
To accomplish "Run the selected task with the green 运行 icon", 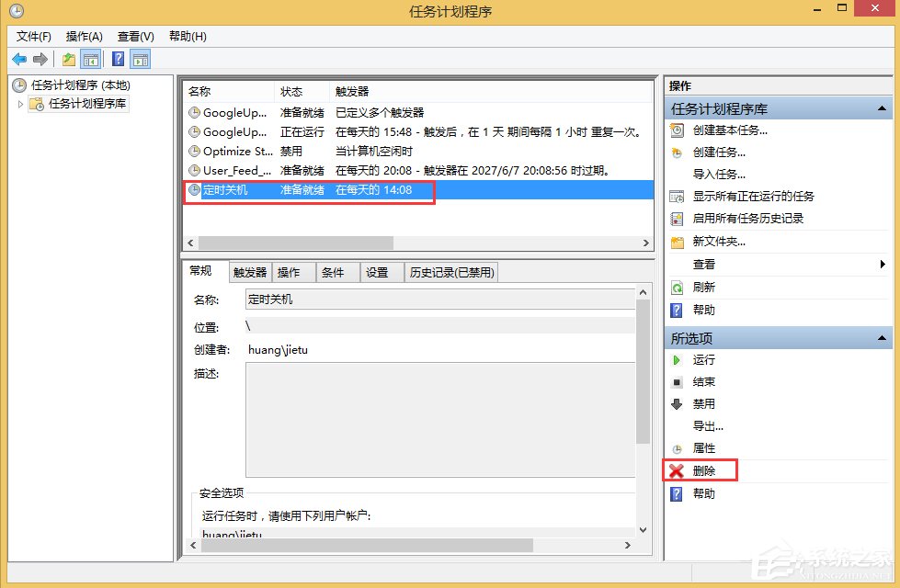I will (678, 359).
